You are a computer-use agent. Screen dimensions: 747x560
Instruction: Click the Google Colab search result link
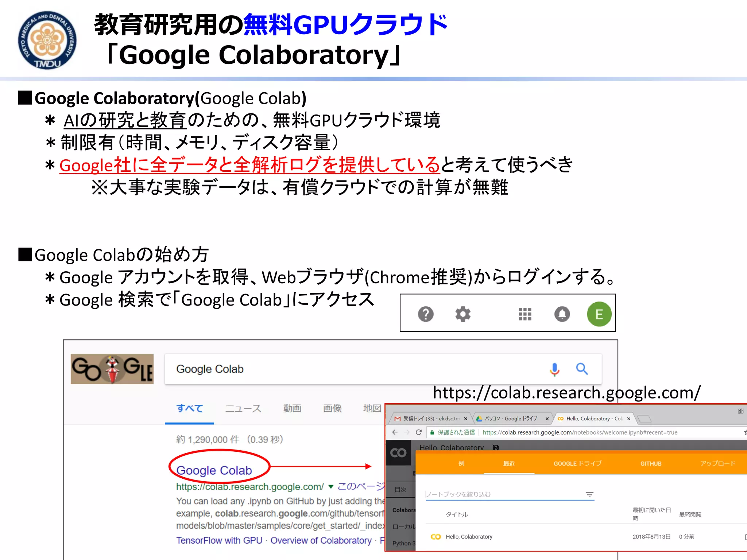pos(214,470)
